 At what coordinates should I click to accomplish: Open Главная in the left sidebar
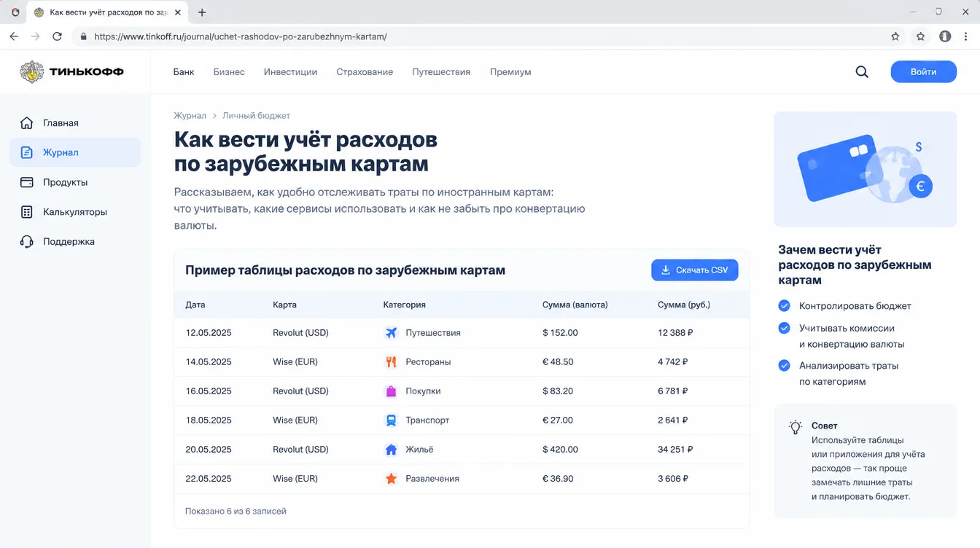[x=75, y=123]
